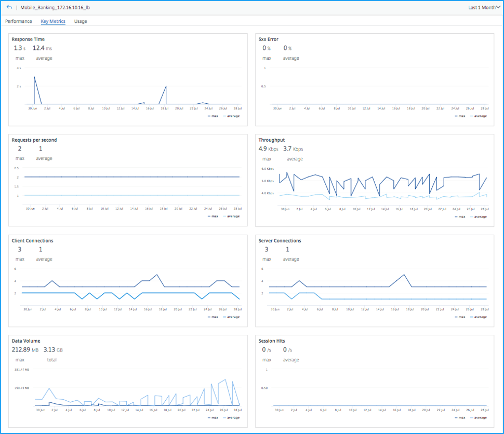The image size is (504, 434).
Task: Toggle max legend in Client Connections chart
Action: 213,317
